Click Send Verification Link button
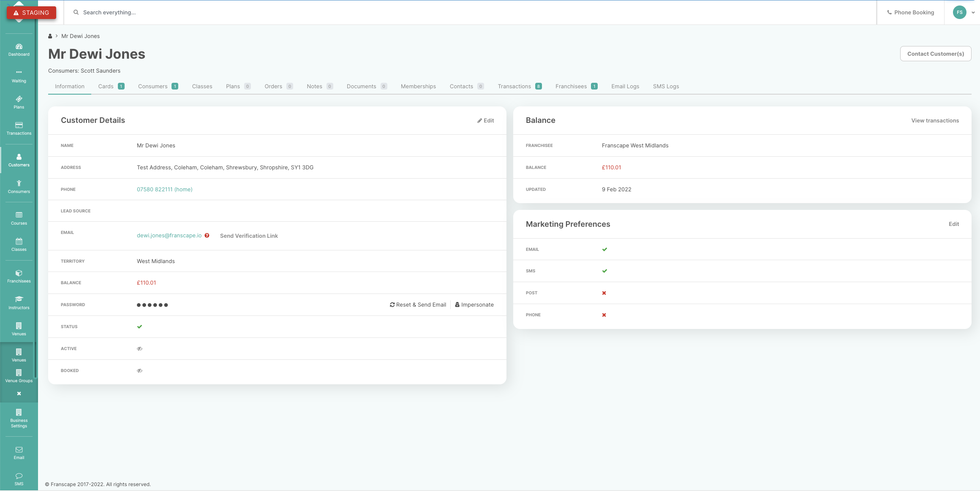The height and width of the screenshot is (492, 980). 248,235
